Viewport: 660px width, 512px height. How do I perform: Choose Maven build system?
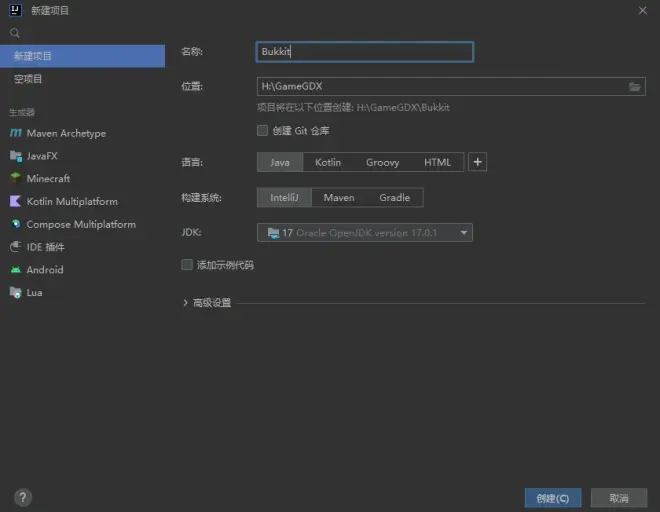pyautogui.click(x=339, y=197)
